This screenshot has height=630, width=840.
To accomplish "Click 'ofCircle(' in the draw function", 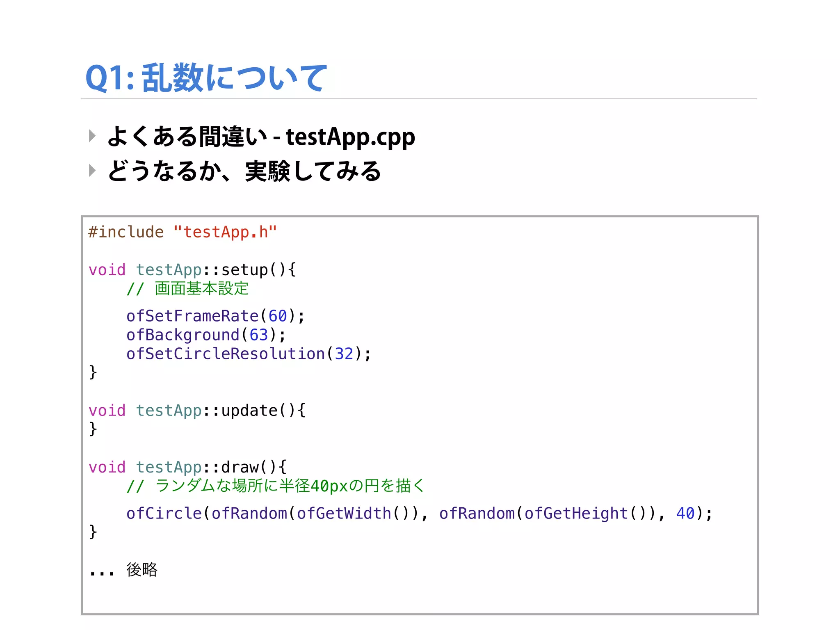I will [x=169, y=513].
